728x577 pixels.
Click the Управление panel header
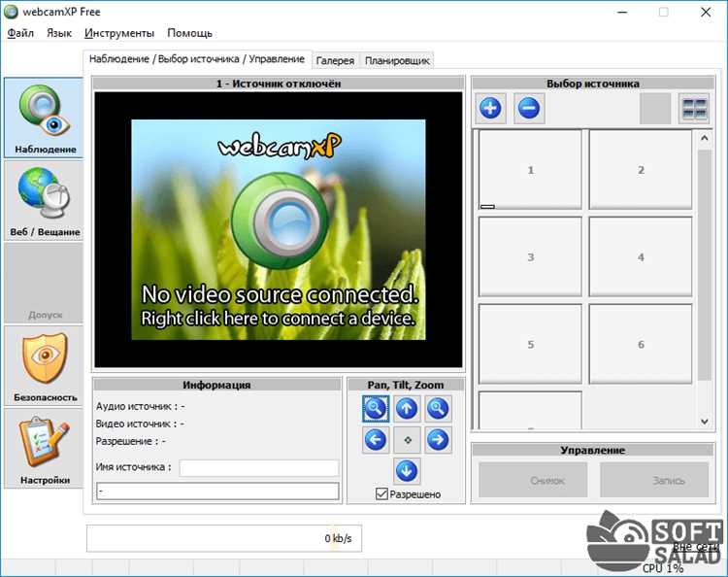click(x=593, y=450)
